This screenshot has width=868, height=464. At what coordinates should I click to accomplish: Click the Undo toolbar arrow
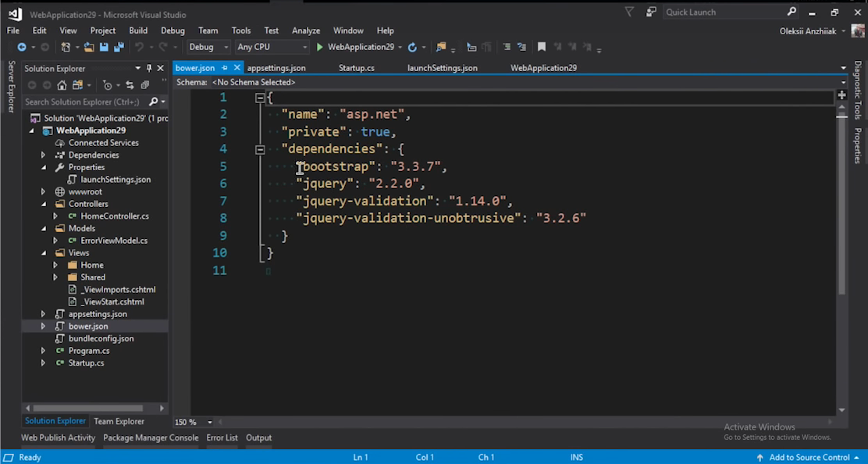pos(139,47)
